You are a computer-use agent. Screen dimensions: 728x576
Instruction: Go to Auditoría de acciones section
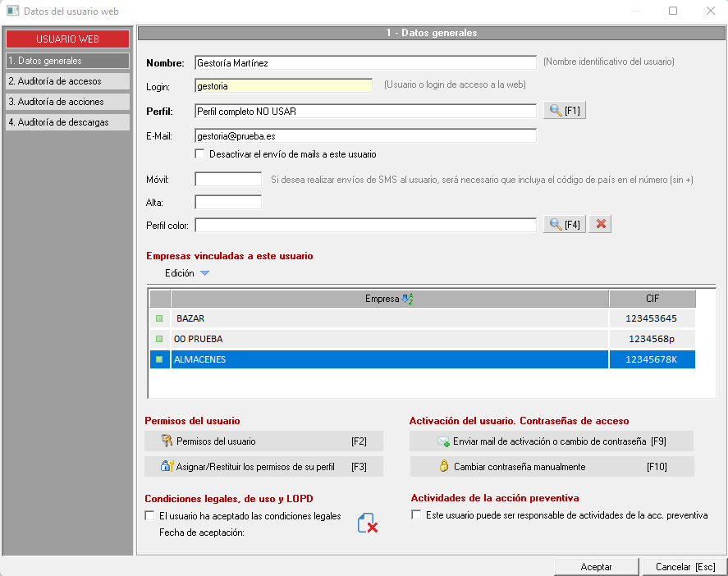click(x=67, y=102)
